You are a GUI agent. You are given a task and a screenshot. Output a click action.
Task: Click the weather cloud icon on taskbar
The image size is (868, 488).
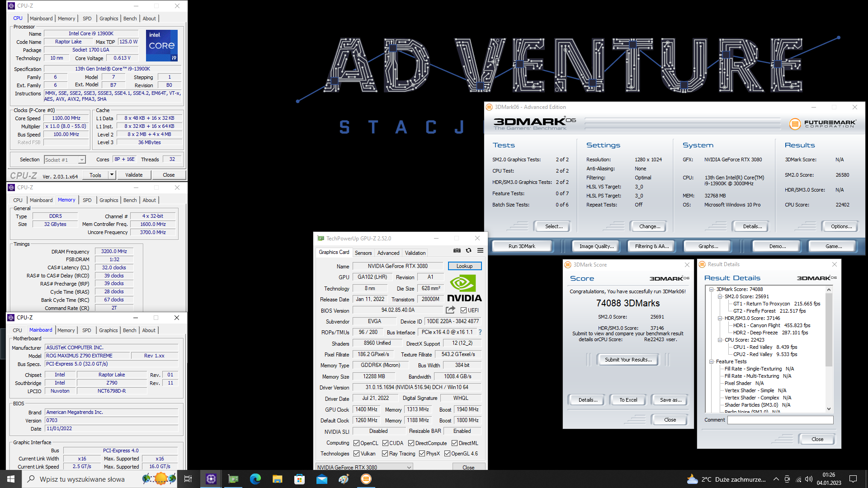(692, 479)
